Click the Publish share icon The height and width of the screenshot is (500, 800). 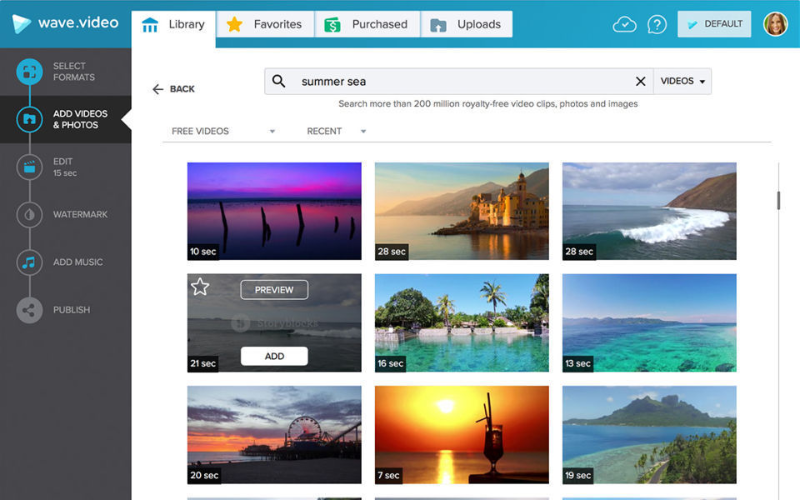pyautogui.click(x=30, y=310)
